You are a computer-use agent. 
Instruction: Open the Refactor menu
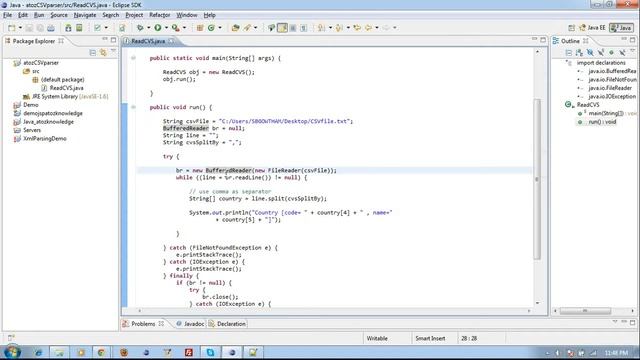click(x=160, y=15)
